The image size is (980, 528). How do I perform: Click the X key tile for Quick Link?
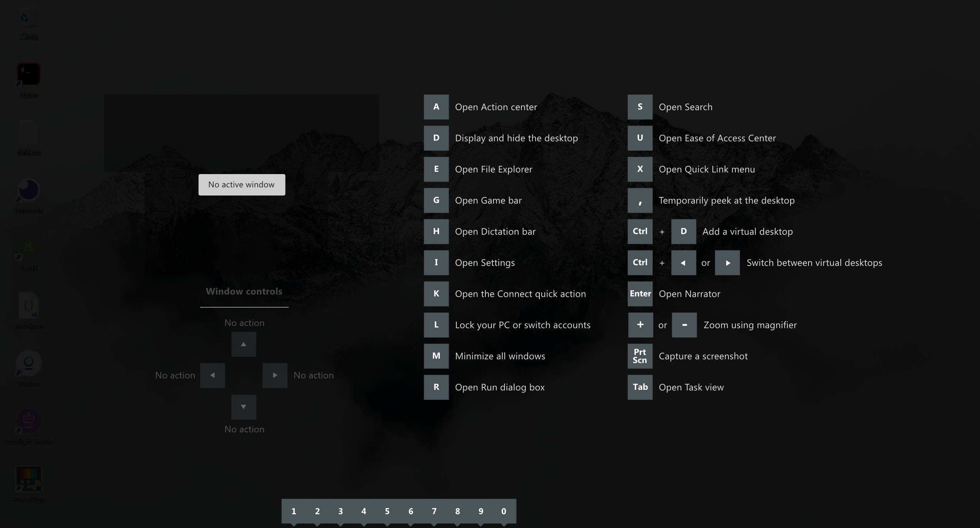pos(640,169)
